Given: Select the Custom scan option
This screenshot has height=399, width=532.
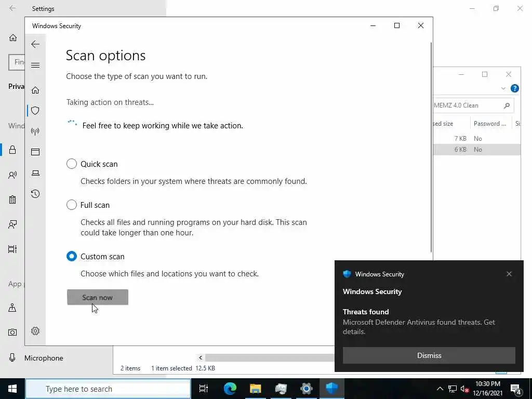Looking at the screenshot, I should pos(72,256).
